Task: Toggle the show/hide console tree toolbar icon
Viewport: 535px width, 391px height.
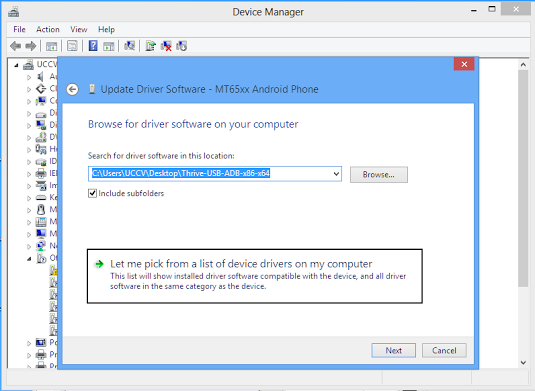Action: [52, 46]
